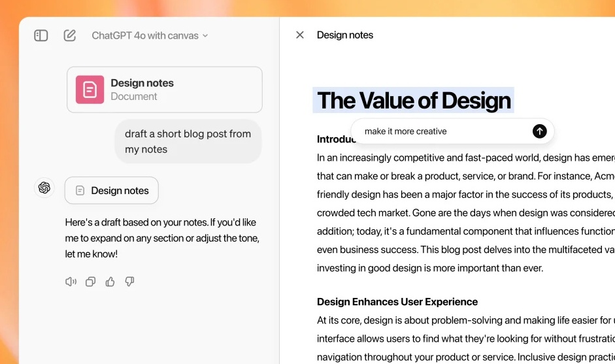Click the Design notes title in canvas header
This screenshot has width=615, height=364.
(x=345, y=35)
